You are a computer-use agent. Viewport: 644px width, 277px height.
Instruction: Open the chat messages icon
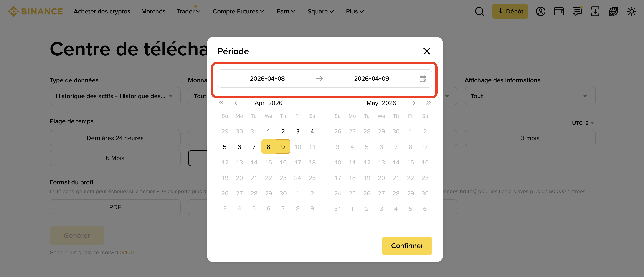pyautogui.click(x=577, y=12)
